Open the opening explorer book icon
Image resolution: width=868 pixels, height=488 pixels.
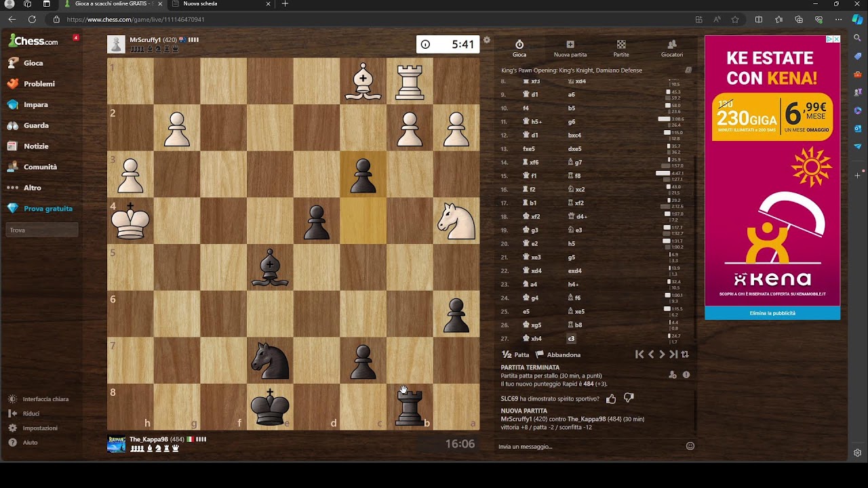click(x=688, y=70)
